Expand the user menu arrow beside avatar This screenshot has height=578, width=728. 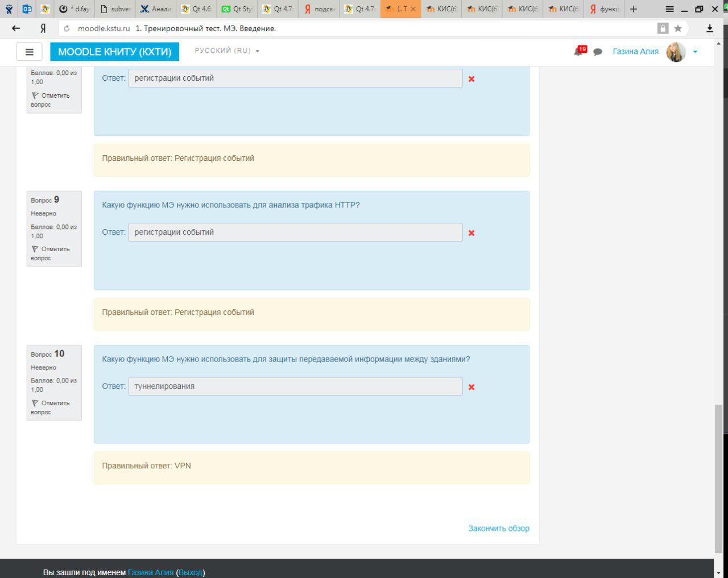695,52
